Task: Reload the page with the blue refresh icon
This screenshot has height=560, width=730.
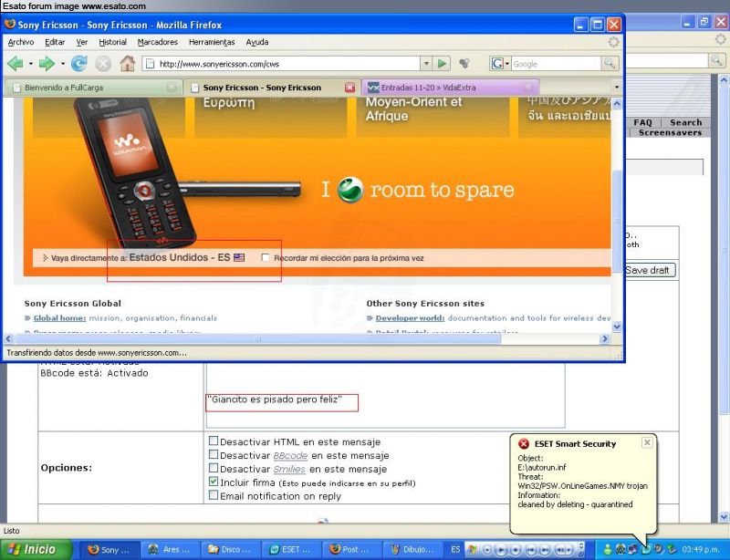Action: click(x=79, y=63)
